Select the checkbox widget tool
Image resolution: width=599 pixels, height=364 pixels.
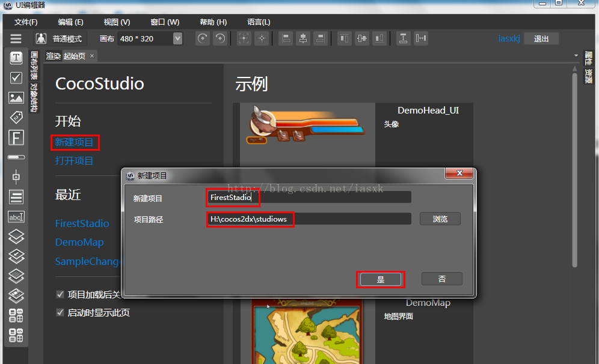[x=16, y=78]
